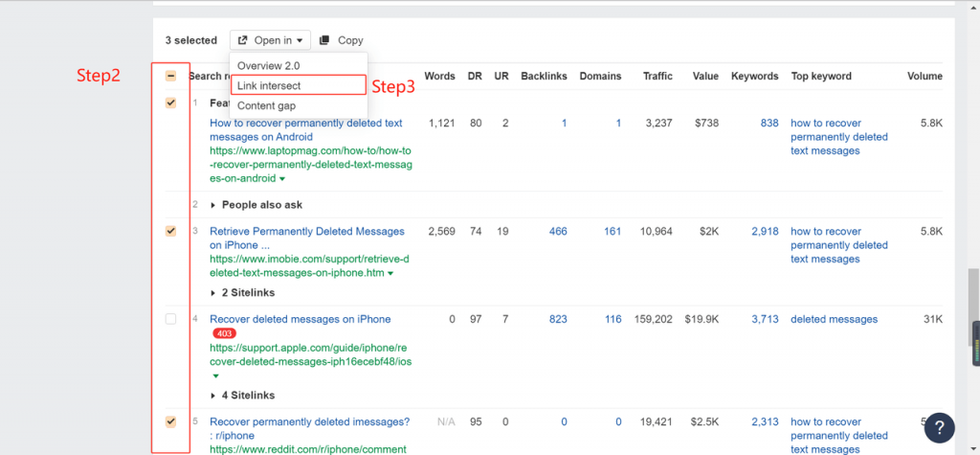Toggle the select-all header checkbox

[170, 77]
